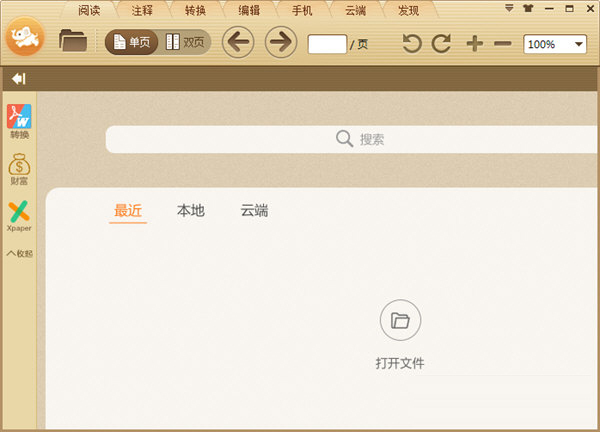Image resolution: width=600 pixels, height=432 pixels.
Task: Switch to 单页 single page view
Action: click(x=132, y=43)
